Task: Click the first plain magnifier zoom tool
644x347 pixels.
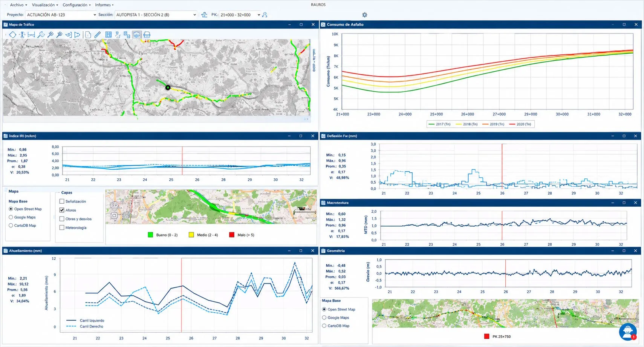Action: pos(50,35)
